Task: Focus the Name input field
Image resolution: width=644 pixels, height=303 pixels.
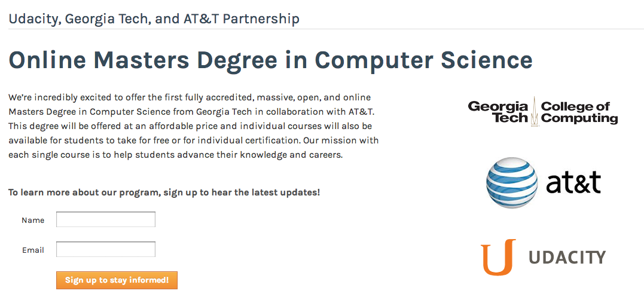Action: click(x=106, y=219)
